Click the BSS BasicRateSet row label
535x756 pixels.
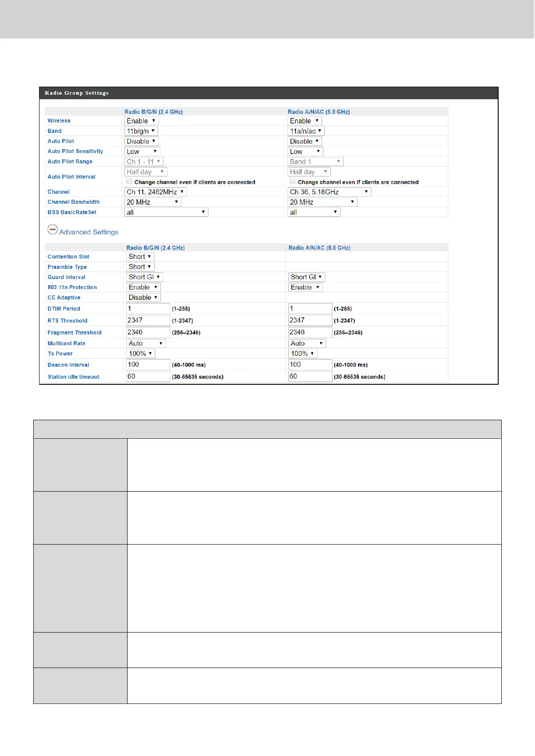pyautogui.click(x=72, y=212)
